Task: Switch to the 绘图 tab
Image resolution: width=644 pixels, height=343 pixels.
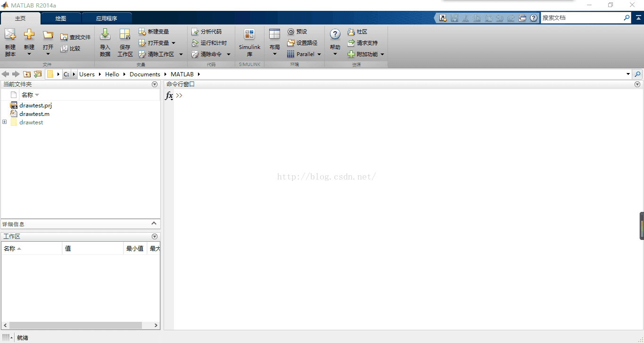Action: (x=61, y=18)
